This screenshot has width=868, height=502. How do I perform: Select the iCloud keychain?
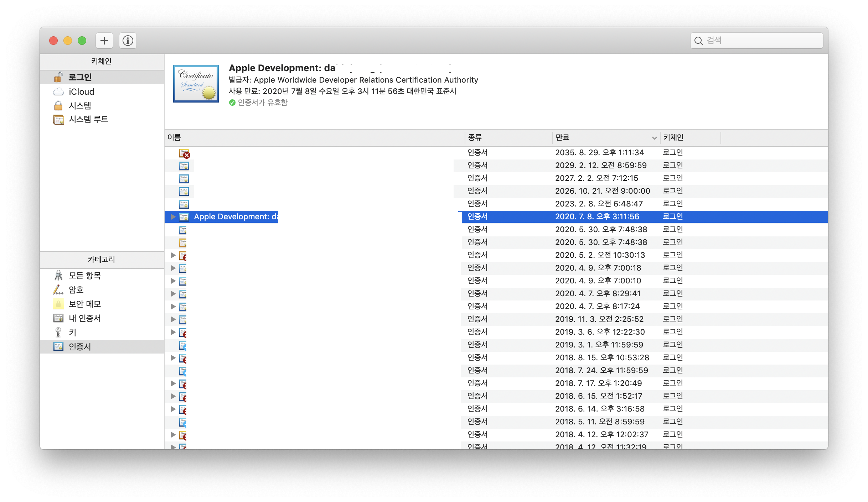(81, 92)
